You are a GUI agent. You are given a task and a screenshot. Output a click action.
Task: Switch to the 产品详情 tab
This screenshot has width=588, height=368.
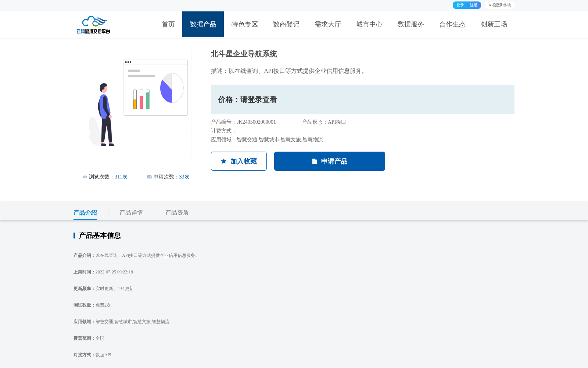tap(131, 213)
